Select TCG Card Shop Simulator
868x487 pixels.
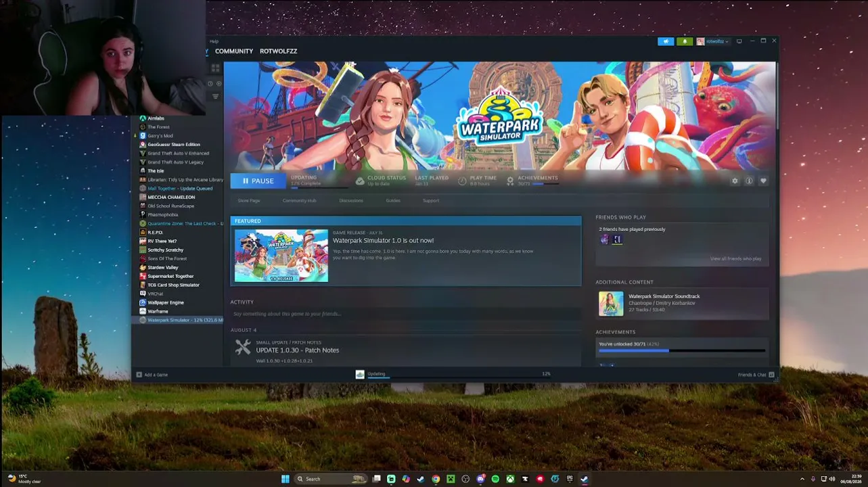click(x=177, y=285)
